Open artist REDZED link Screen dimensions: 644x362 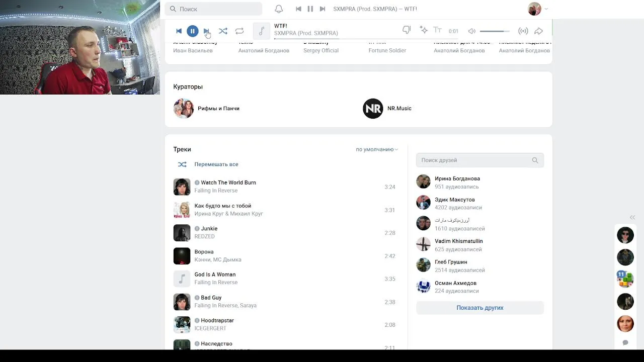[x=205, y=237]
